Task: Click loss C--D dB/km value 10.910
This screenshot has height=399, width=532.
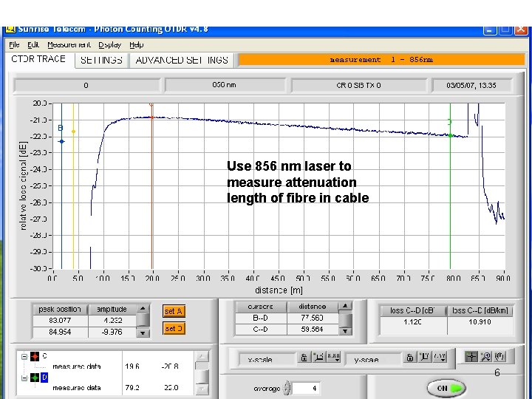Action: pos(480,321)
